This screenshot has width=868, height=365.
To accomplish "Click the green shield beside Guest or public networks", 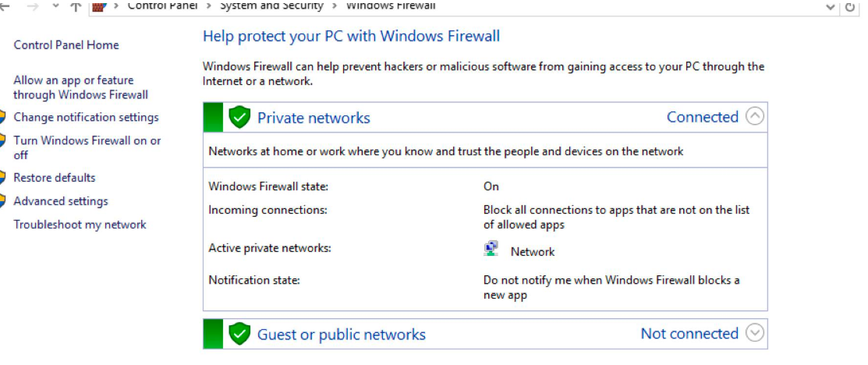I will pos(239,334).
